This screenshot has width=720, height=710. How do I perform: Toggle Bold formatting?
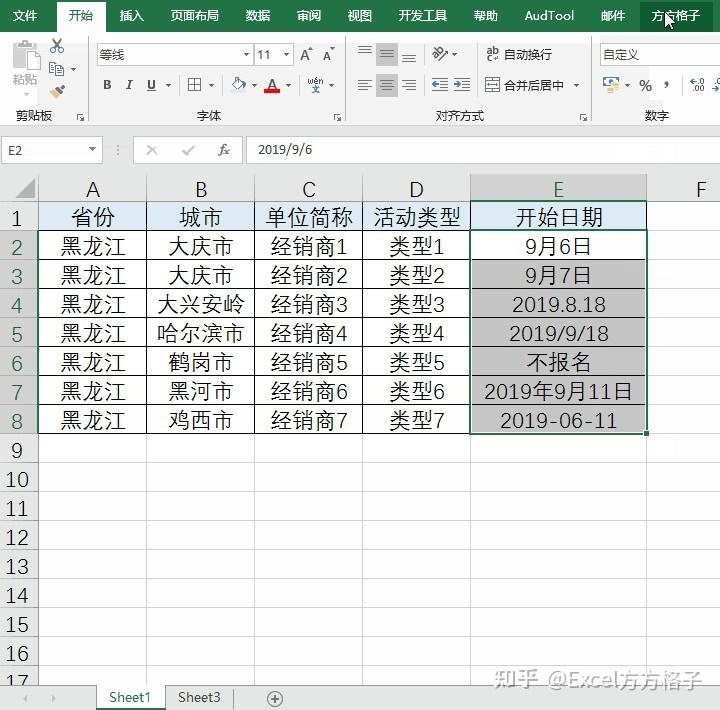(x=107, y=85)
